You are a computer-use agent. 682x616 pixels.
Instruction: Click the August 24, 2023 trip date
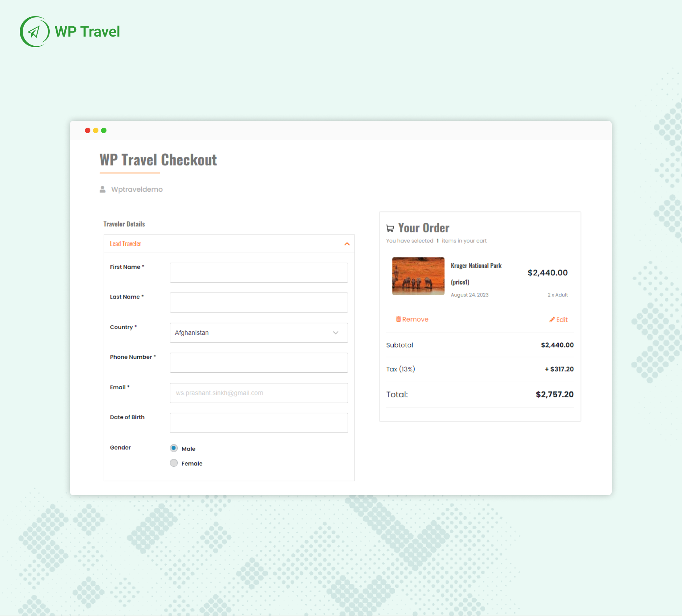click(469, 295)
